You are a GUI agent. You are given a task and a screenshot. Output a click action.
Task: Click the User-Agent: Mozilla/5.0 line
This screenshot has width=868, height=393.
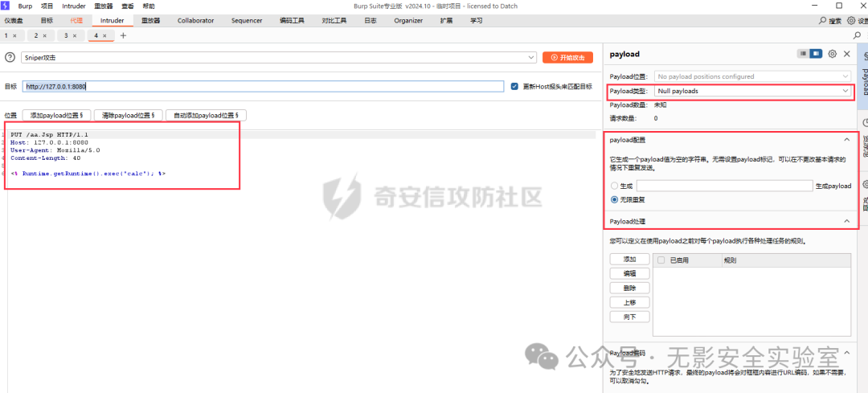55,150
